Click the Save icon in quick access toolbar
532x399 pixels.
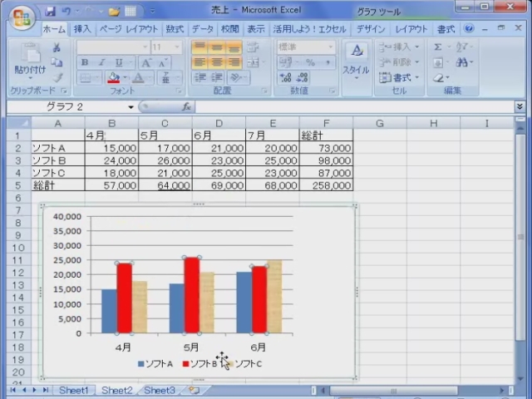click(x=50, y=12)
